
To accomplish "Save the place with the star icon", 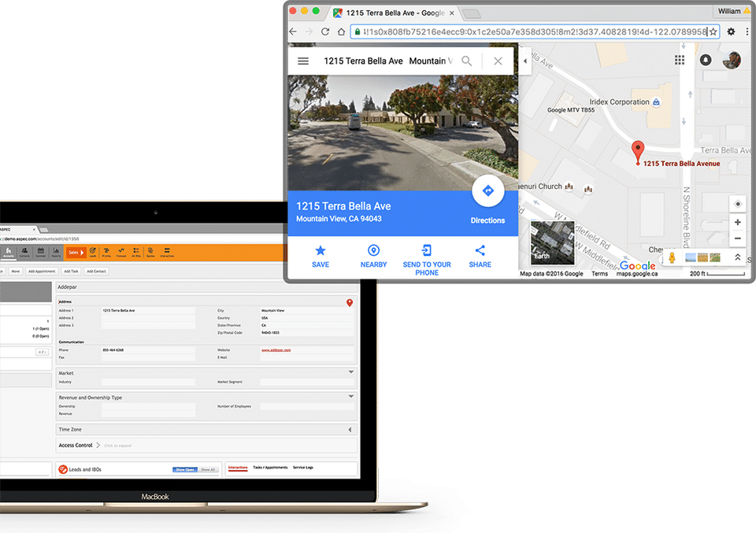I will click(321, 256).
